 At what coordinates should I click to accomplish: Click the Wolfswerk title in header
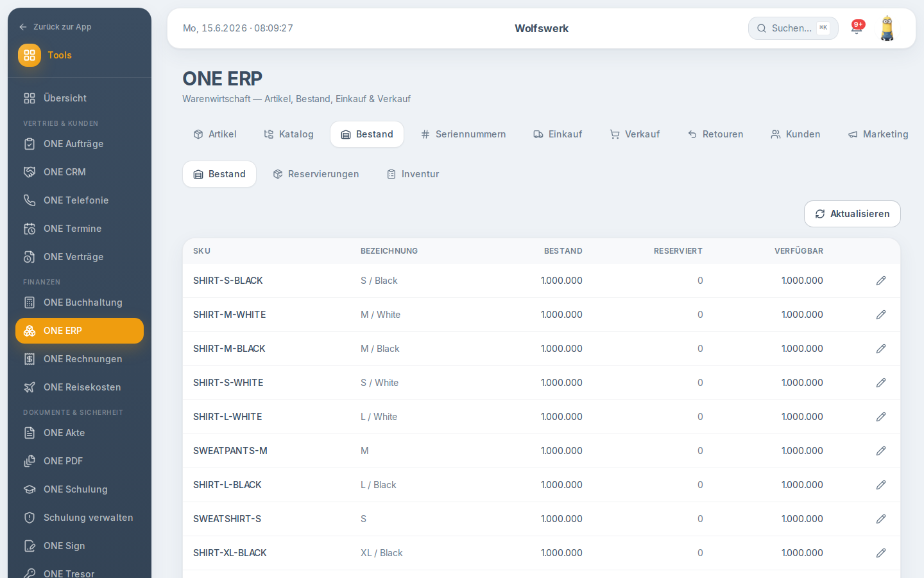click(542, 28)
